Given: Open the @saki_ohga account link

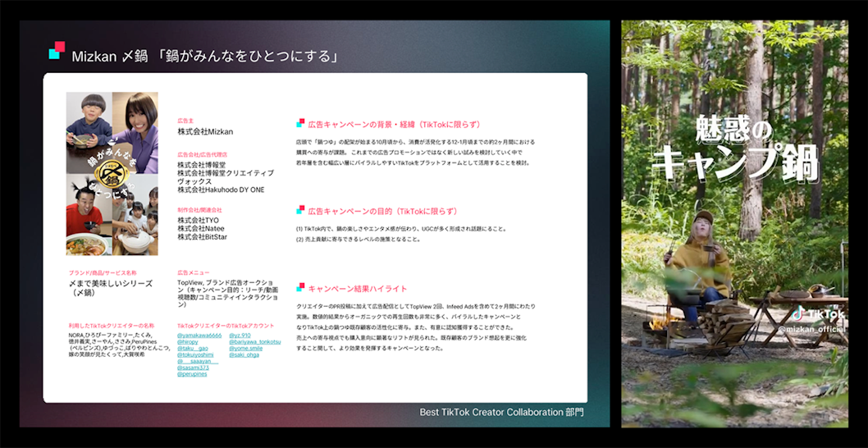Looking at the screenshot, I should (244, 355).
